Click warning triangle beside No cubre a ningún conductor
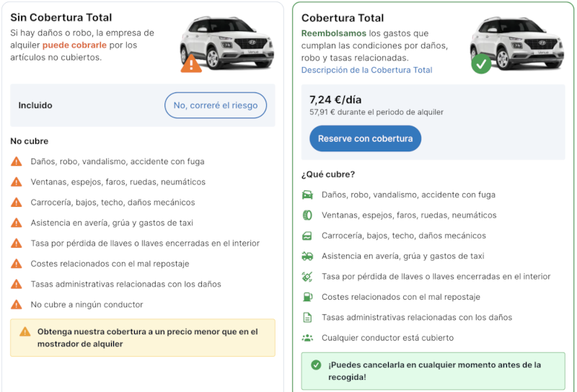The height and width of the screenshot is (392, 577). (x=17, y=305)
